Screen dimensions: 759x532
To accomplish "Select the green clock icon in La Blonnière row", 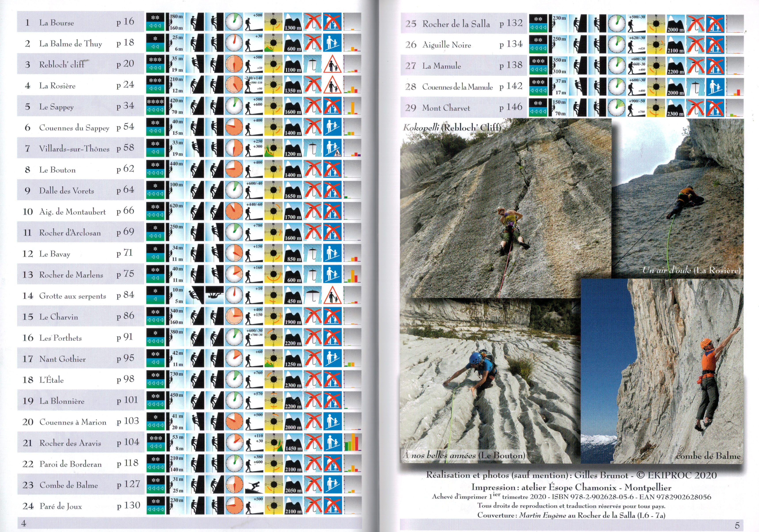I will coord(234,400).
